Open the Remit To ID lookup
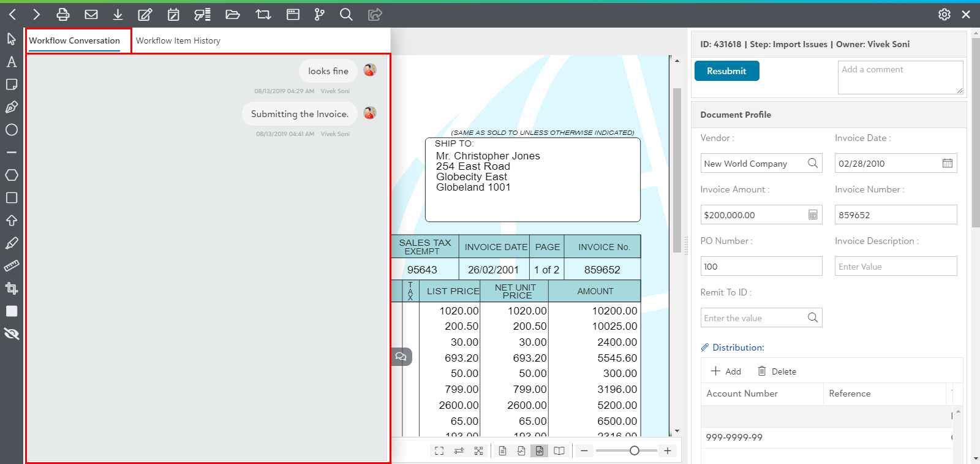Viewport: 980px width, 464px height. (x=813, y=318)
